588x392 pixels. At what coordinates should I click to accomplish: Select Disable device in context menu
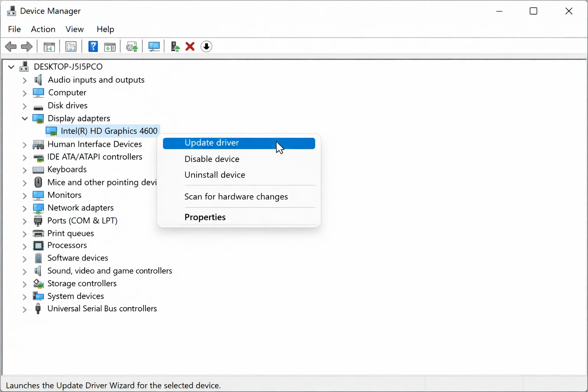tap(212, 159)
